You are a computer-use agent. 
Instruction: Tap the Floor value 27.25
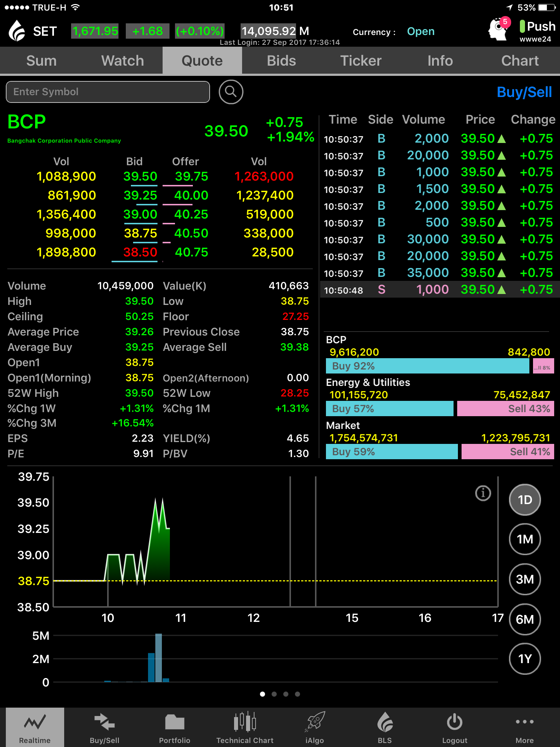[295, 316]
